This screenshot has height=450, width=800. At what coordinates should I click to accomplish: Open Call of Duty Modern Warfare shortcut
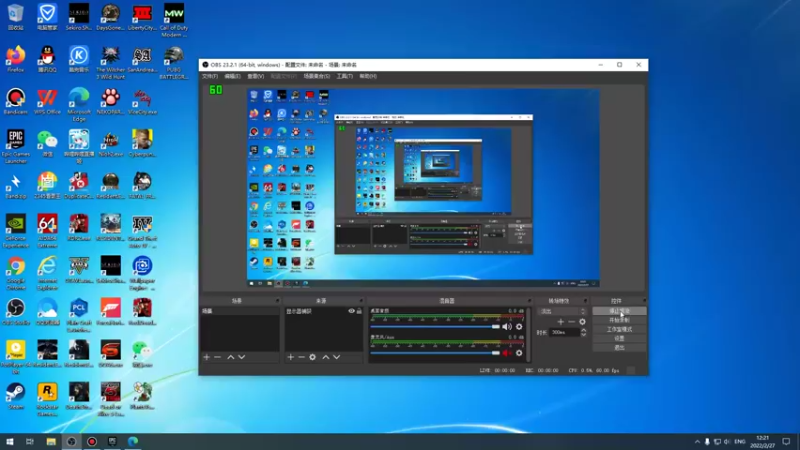[x=174, y=20]
